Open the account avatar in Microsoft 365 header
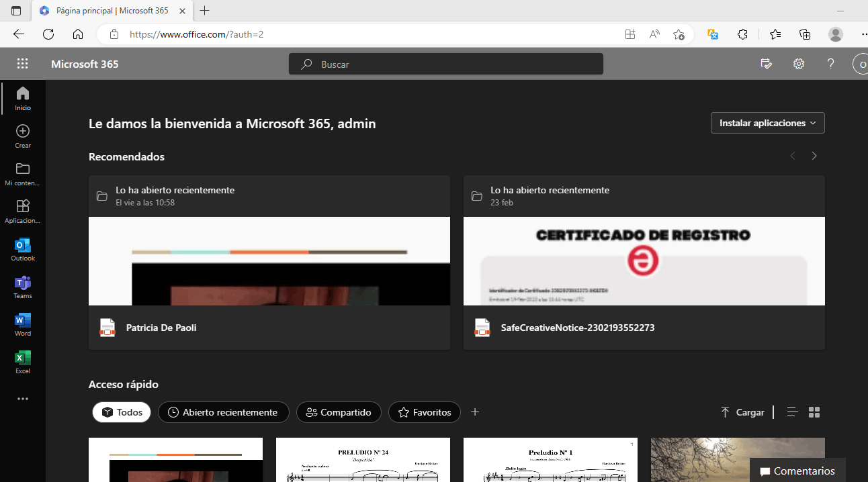The image size is (868, 482). 861,64
